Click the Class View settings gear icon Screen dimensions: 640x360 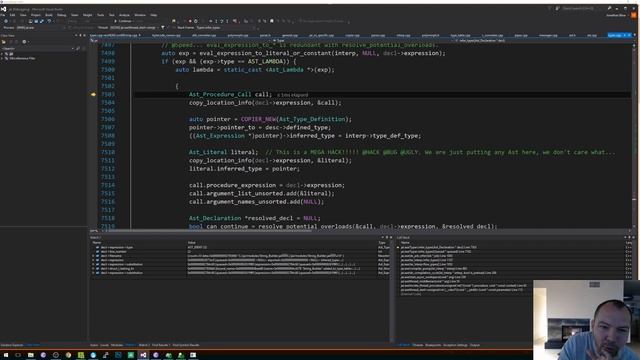click(24, 42)
